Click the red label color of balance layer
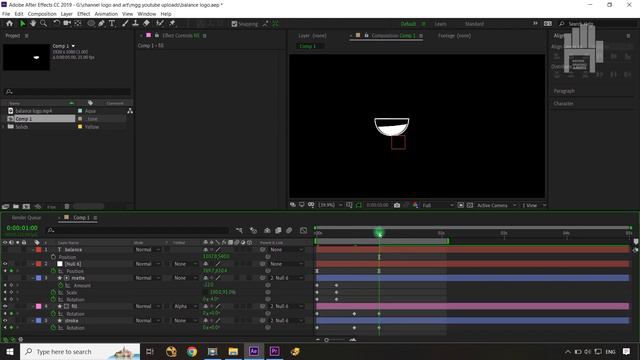 click(39, 249)
